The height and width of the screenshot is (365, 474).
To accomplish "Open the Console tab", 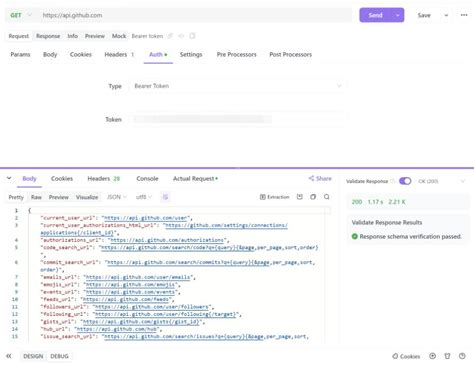I will pyautogui.click(x=147, y=179).
